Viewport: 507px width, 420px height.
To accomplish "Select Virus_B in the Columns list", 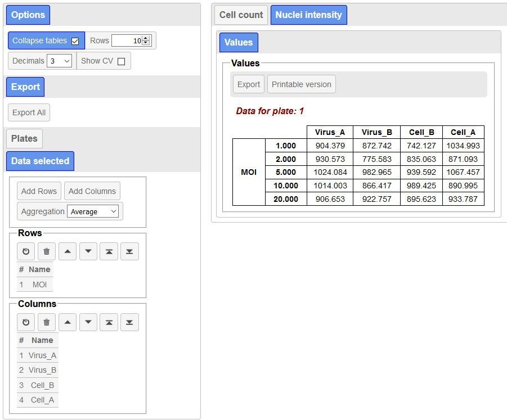I will tap(38, 370).
